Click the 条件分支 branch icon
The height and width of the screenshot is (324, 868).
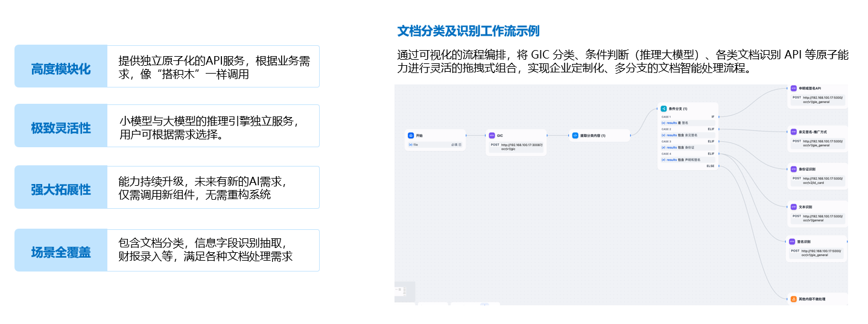pyautogui.click(x=664, y=109)
